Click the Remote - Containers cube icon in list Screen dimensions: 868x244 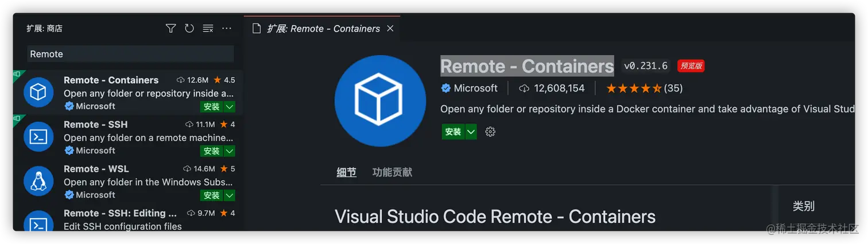click(x=38, y=92)
